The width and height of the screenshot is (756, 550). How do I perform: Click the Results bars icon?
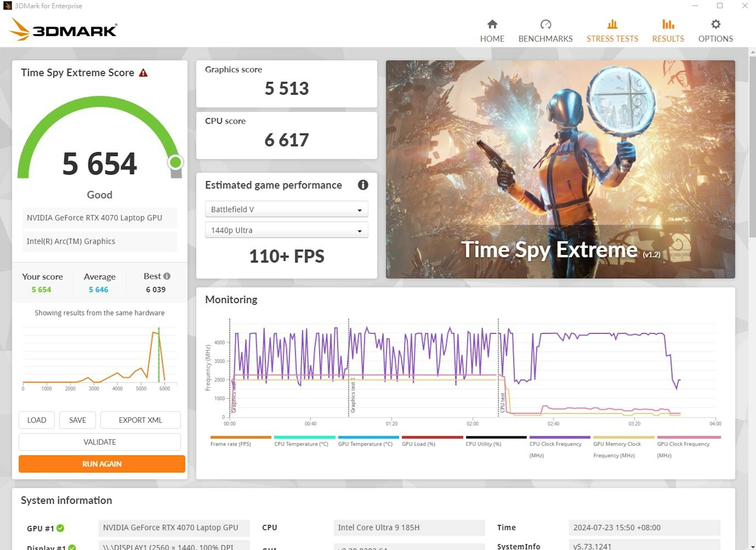pos(668,24)
